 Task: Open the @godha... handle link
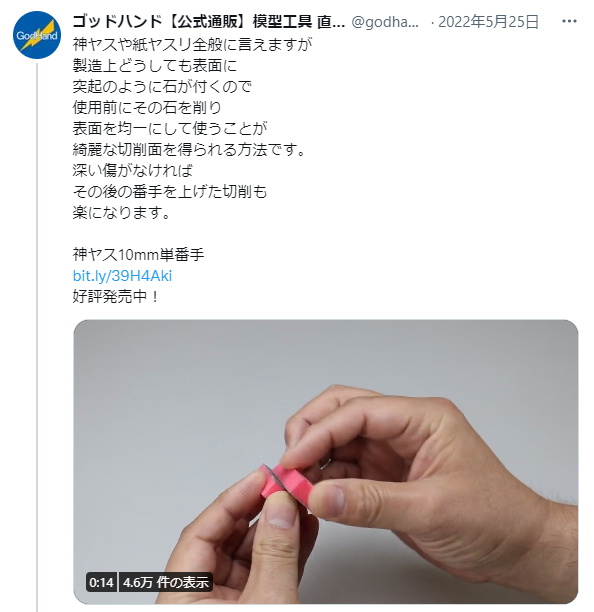[x=385, y=22]
